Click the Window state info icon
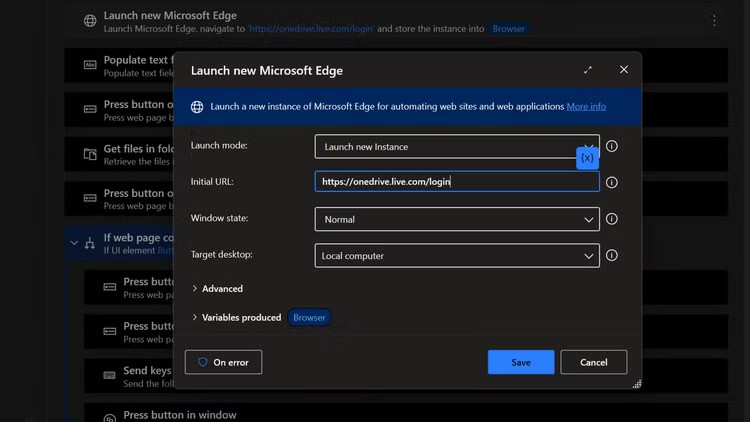This screenshot has height=422, width=750. pos(612,219)
